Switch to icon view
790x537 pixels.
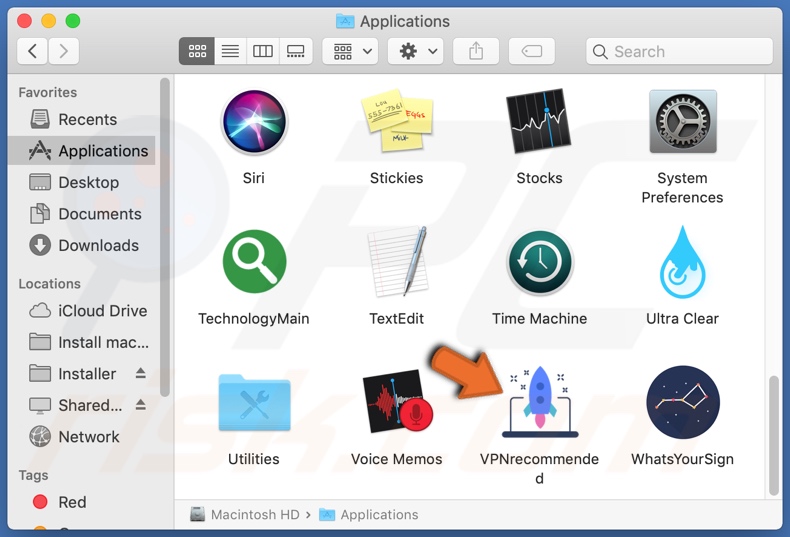pos(197,51)
